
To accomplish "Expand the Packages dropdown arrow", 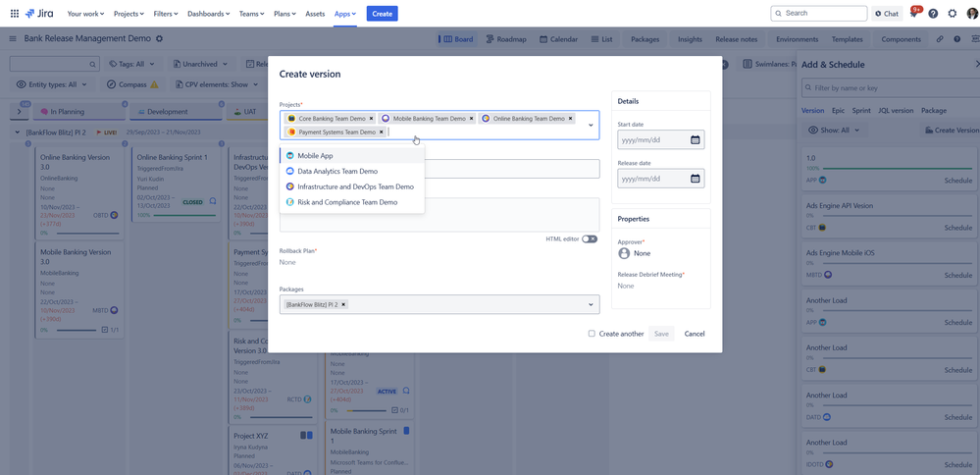I will coord(591,304).
